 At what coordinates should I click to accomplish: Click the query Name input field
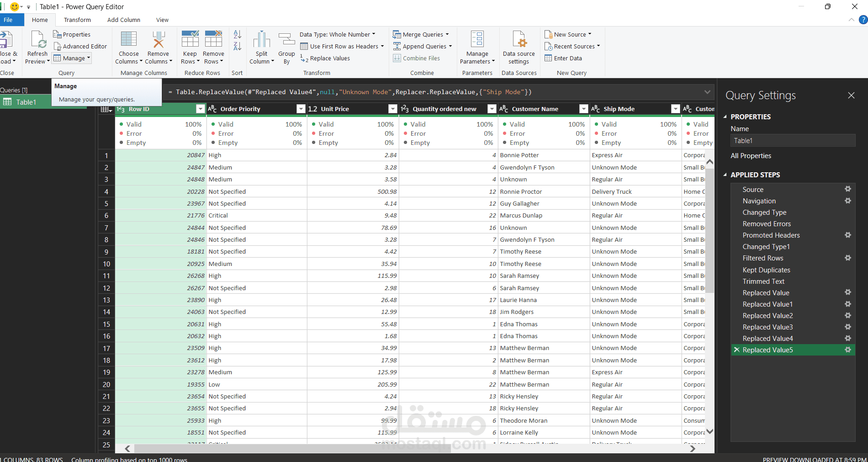coord(793,141)
